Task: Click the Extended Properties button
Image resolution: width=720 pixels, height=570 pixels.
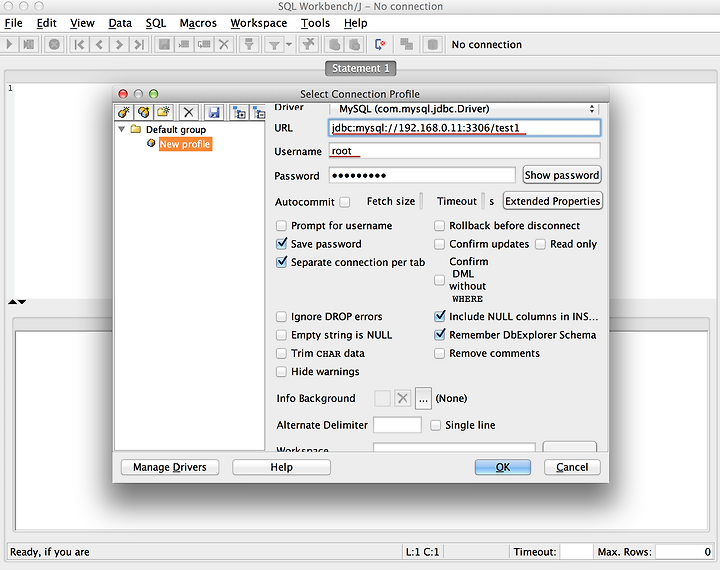Action: (552, 201)
